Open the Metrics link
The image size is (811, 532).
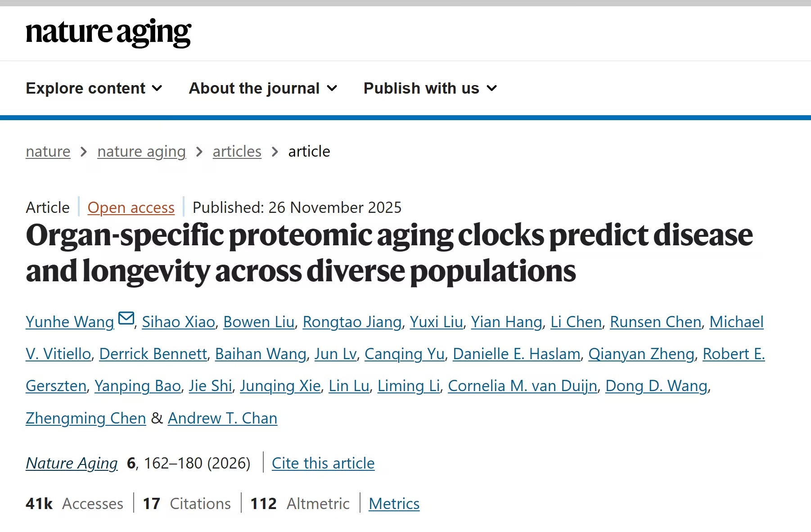(x=394, y=504)
